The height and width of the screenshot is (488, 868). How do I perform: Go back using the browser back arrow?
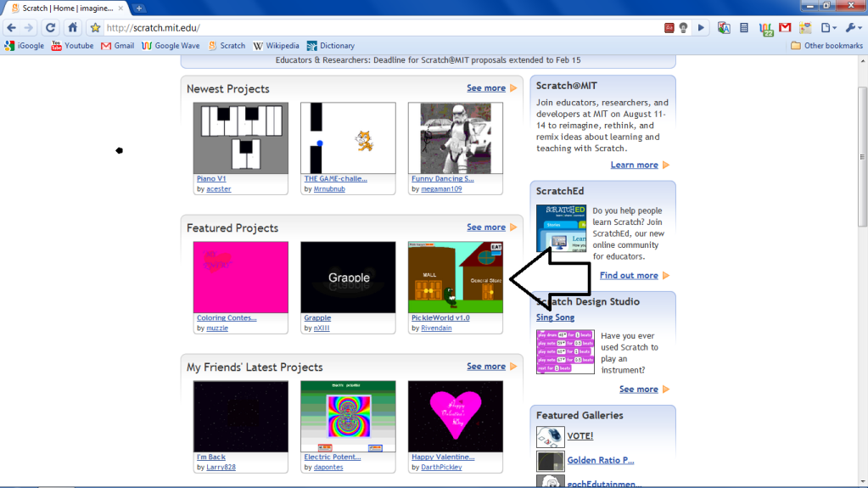12,28
